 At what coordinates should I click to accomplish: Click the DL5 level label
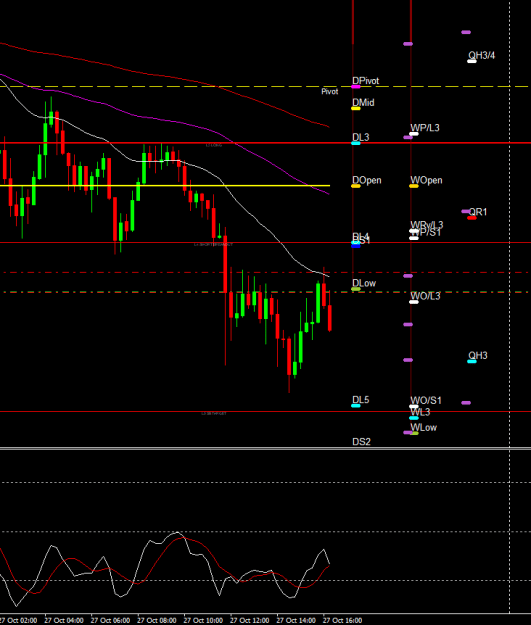point(361,400)
